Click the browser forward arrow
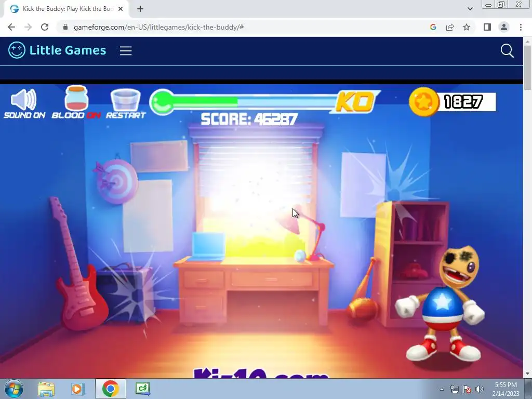Image resolution: width=532 pixels, height=399 pixels. tap(28, 27)
